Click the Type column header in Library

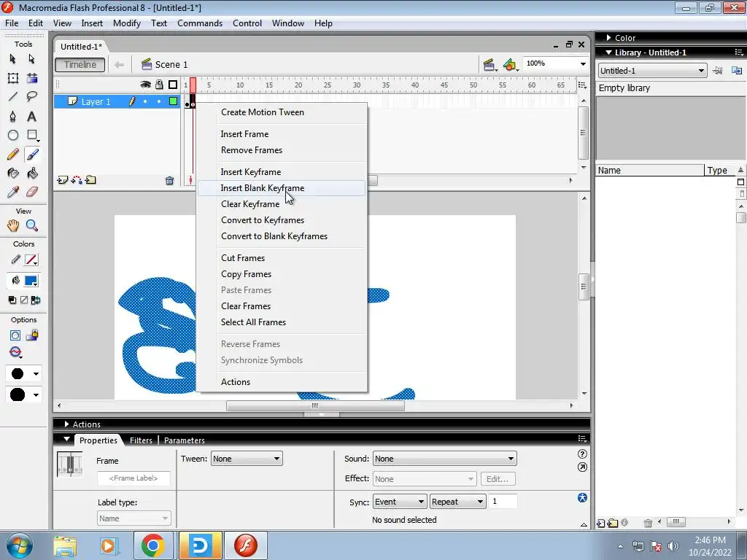click(720, 171)
